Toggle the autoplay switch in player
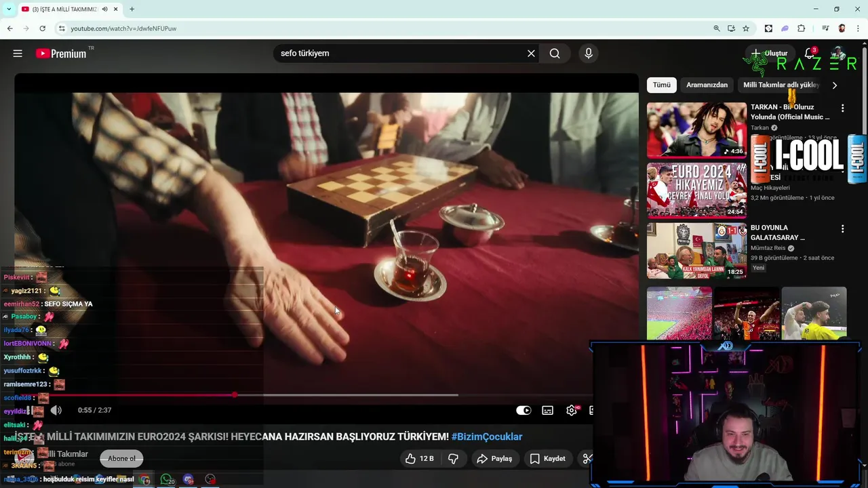Image resolution: width=868 pixels, height=488 pixels. [524, 410]
